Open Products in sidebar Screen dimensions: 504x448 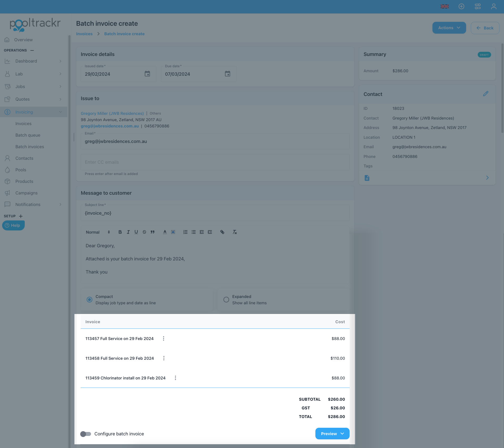(x=24, y=181)
